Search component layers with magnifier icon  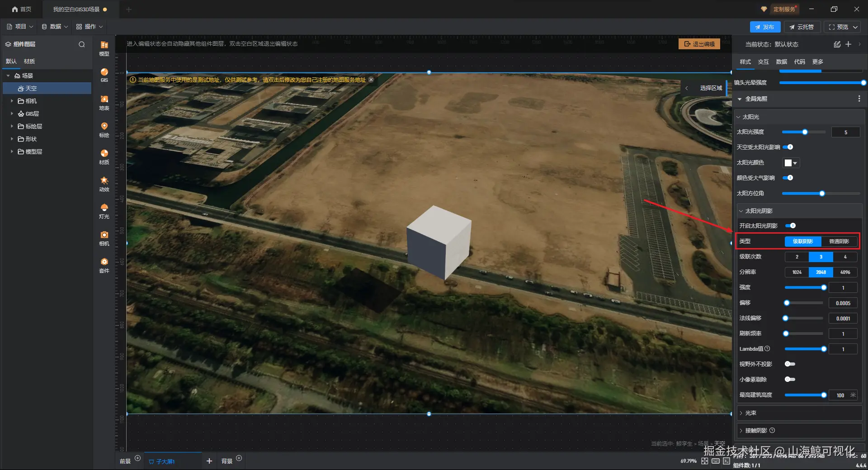point(82,44)
